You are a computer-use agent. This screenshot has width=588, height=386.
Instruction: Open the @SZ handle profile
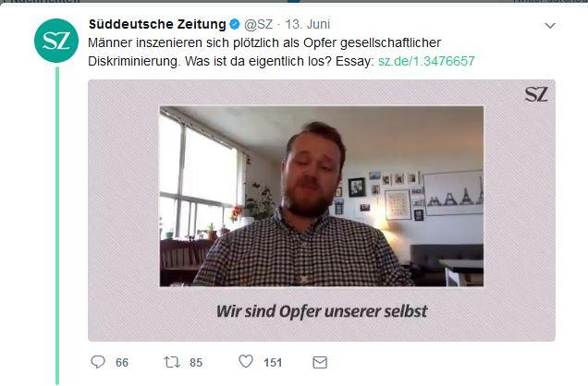258,24
